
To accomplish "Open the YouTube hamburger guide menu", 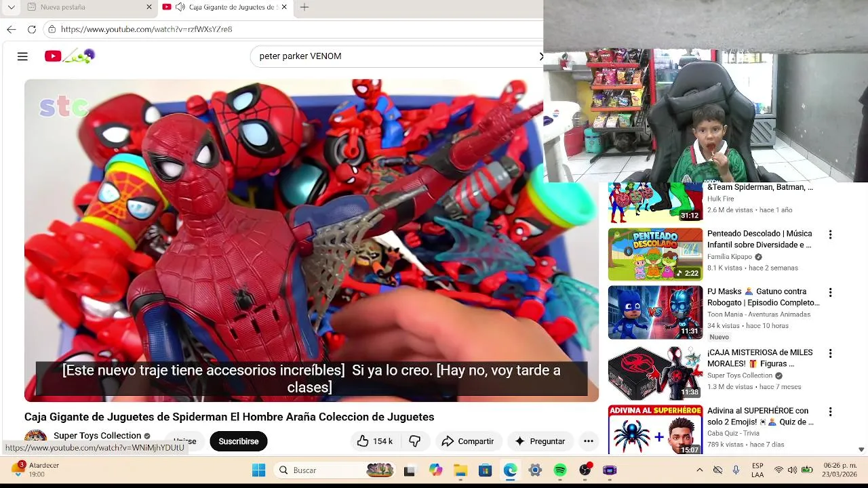I will [x=22, y=56].
